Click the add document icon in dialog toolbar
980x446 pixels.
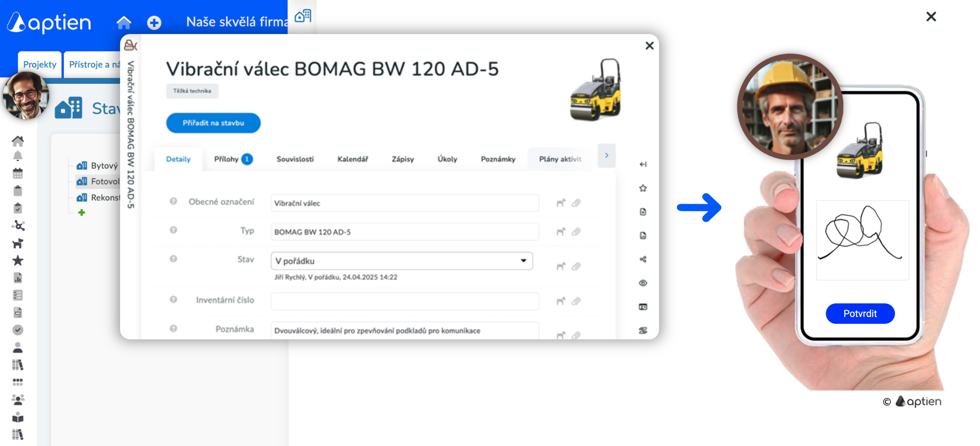point(643,211)
